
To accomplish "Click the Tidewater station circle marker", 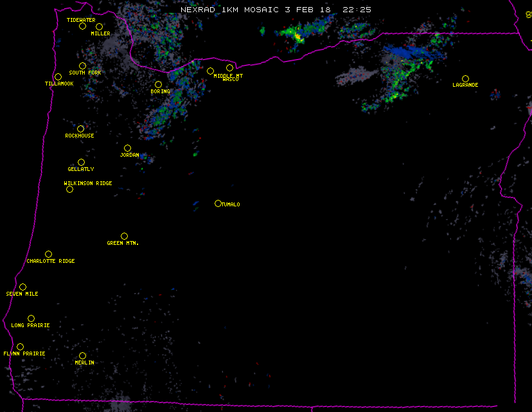I will click(x=82, y=26).
